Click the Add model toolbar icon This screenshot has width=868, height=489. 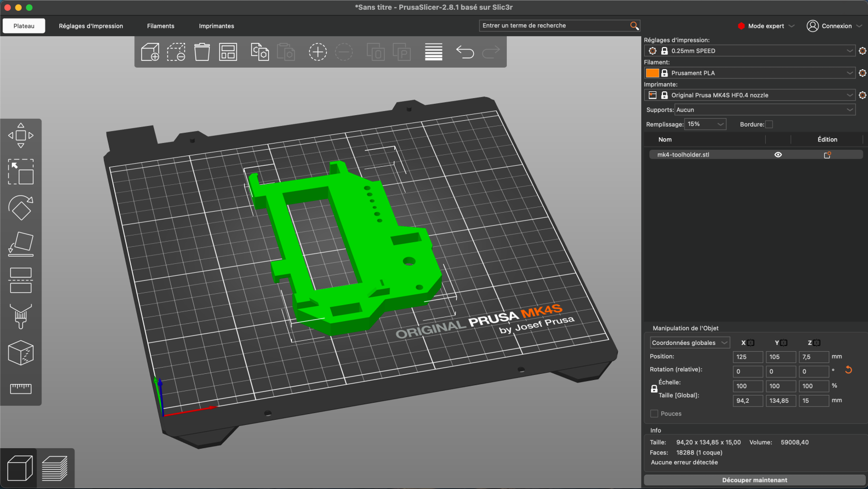click(150, 52)
